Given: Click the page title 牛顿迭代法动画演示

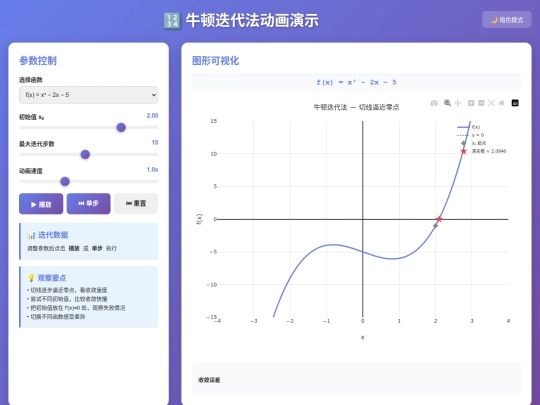Looking at the screenshot, I should (252, 20).
